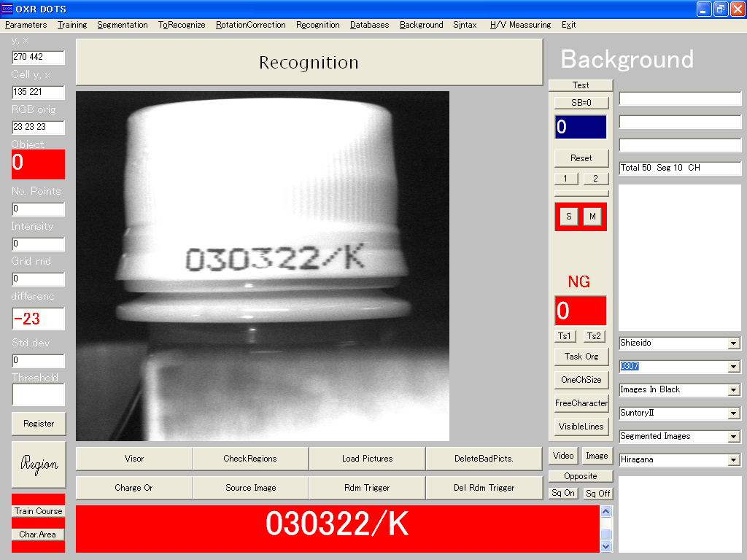
Task: Click the red NG counter box
Action: click(581, 311)
